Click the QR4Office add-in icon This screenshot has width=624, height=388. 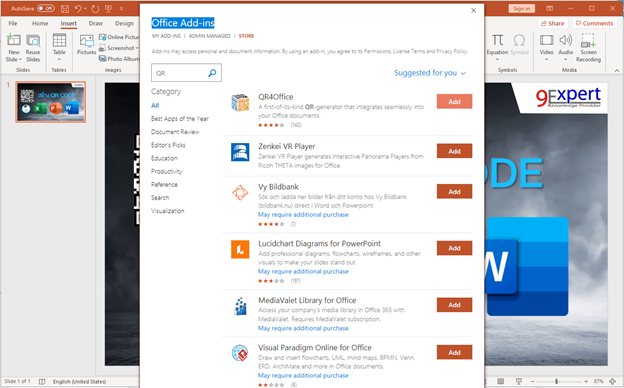(240, 103)
